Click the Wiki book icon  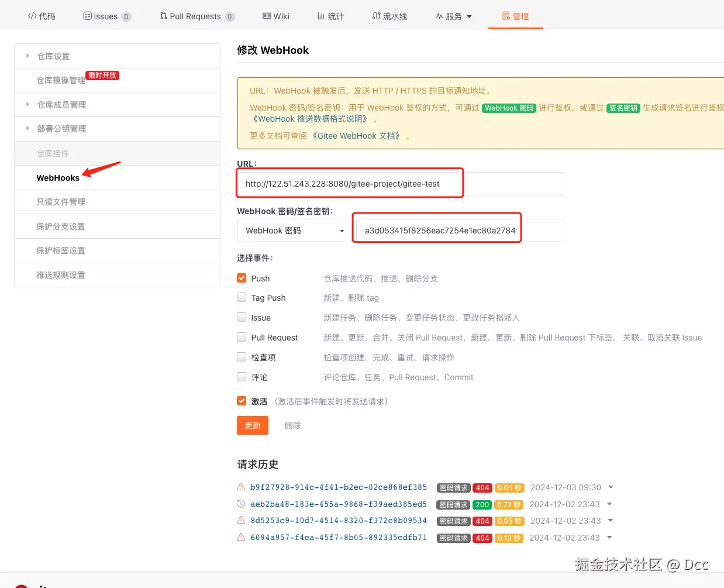pos(267,16)
